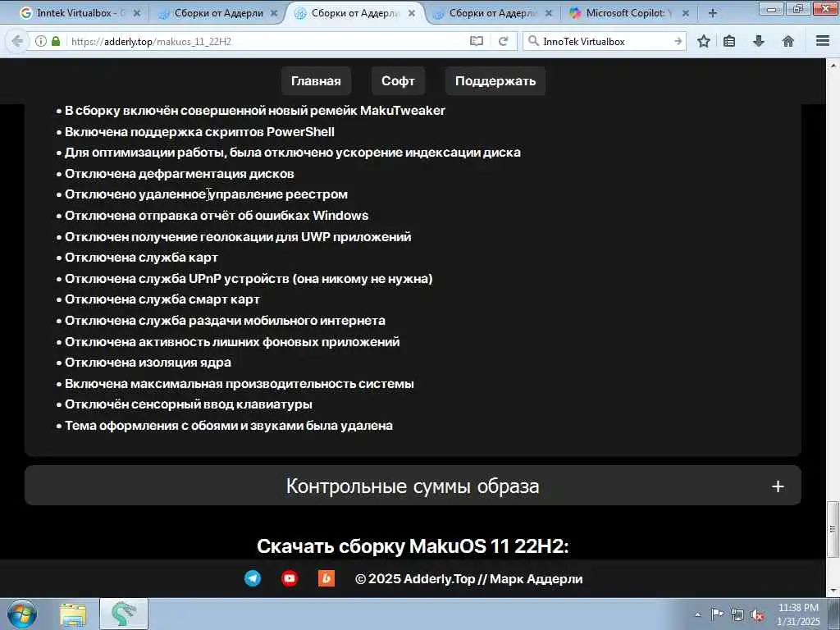
Task: Go to browser home page icon
Action: coord(788,41)
